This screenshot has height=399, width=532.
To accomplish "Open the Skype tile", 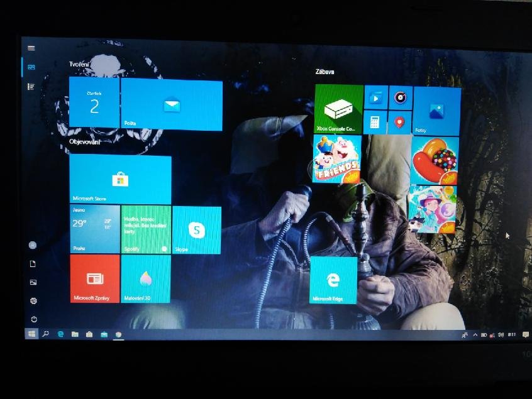I will (x=197, y=230).
